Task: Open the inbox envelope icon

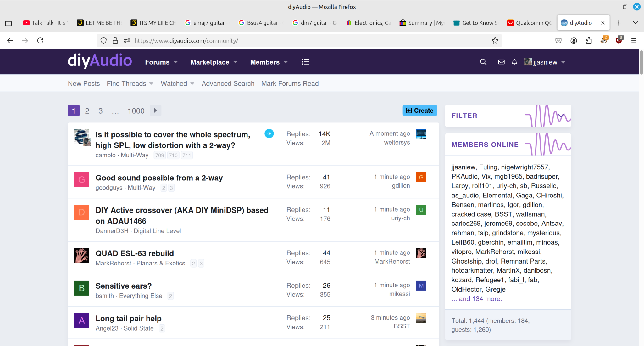Action: click(501, 62)
